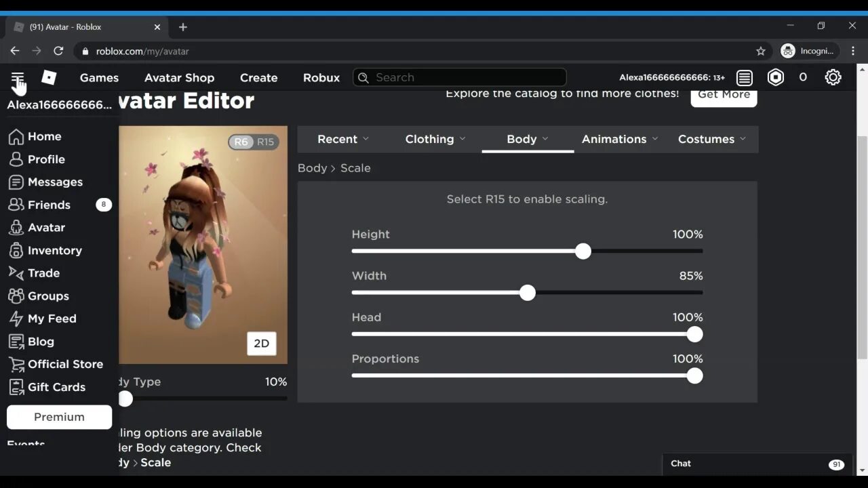Click the browser address bar URL

coord(142,51)
